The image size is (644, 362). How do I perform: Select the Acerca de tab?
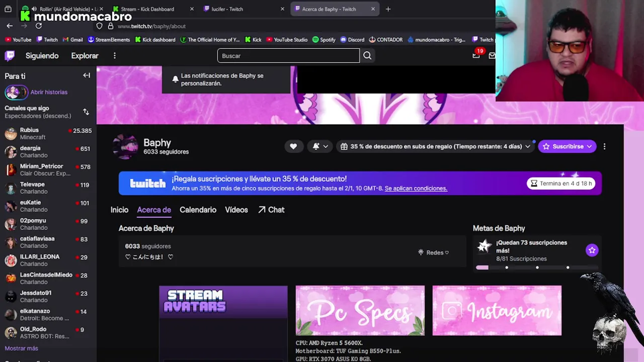[x=154, y=210]
